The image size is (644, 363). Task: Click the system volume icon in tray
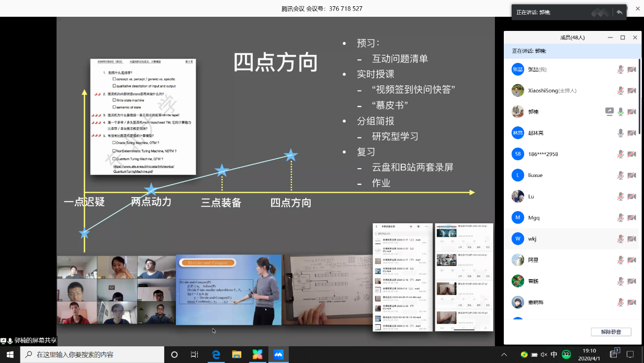coord(544,355)
